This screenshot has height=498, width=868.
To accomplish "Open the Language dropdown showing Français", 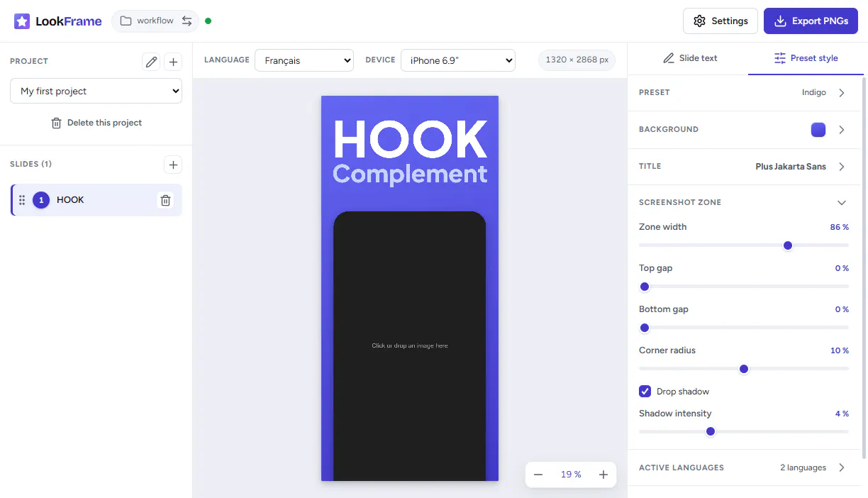I will coord(304,60).
